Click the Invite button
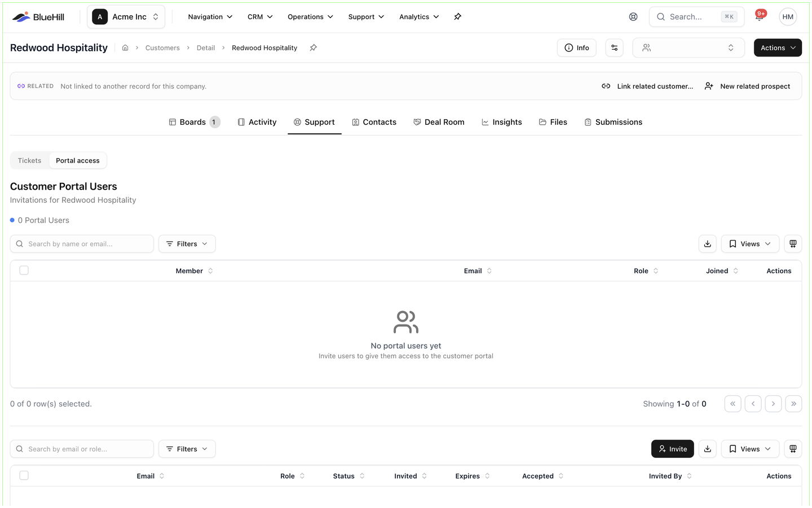 673,449
